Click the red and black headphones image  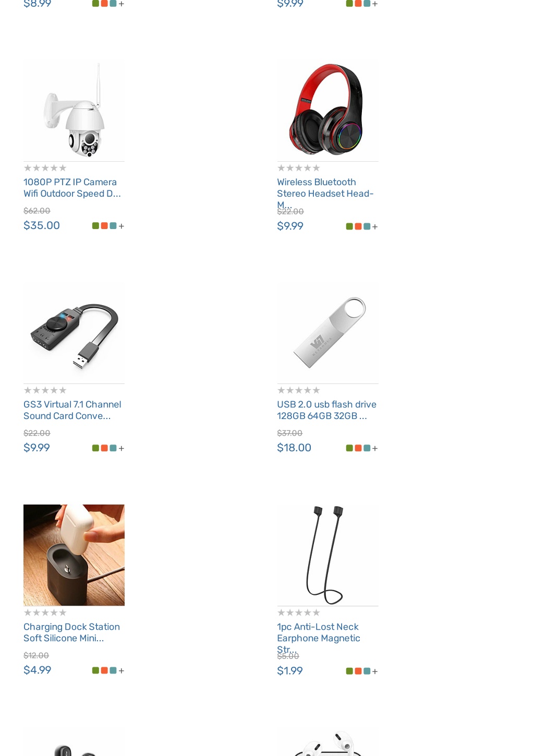pos(327,111)
